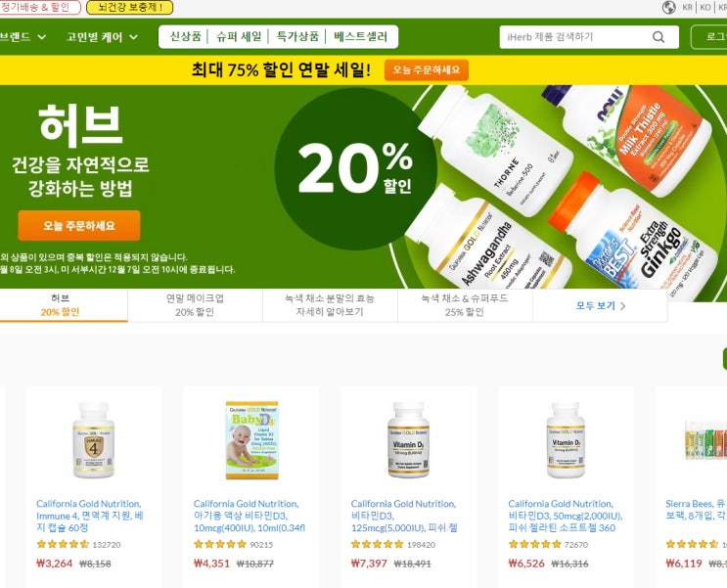Expand the 고민별 케어 dropdown menu

coord(102,36)
